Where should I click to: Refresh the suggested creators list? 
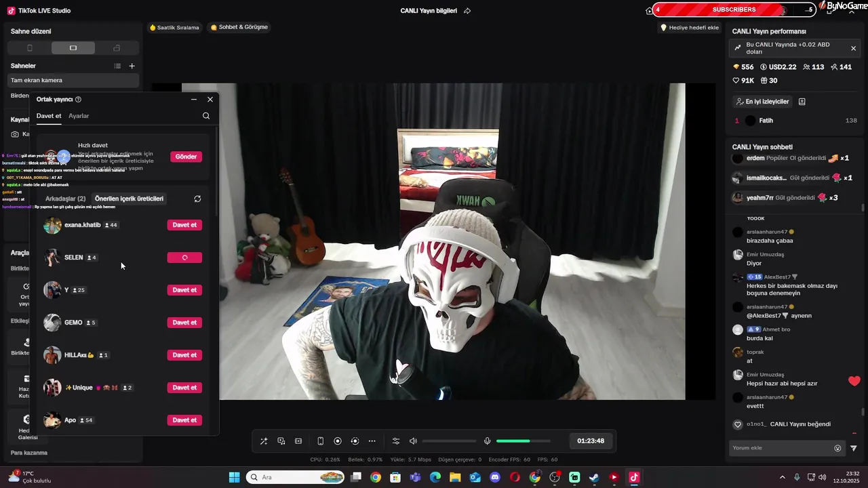click(197, 199)
